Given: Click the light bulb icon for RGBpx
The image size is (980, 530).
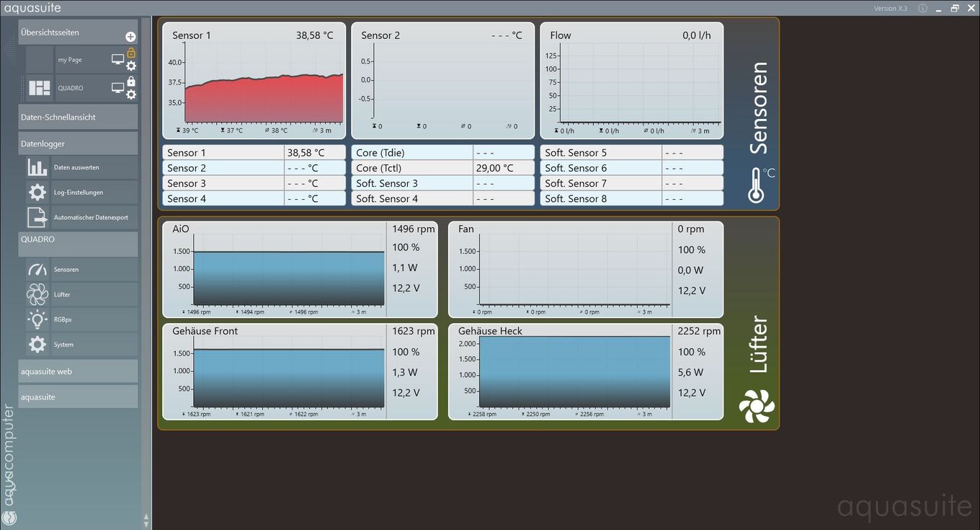Looking at the screenshot, I should click(x=37, y=319).
